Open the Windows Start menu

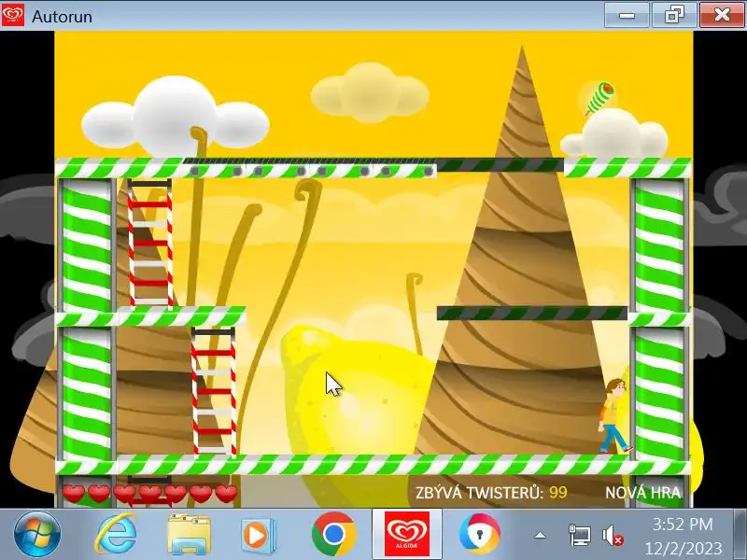tap(37, 534)
